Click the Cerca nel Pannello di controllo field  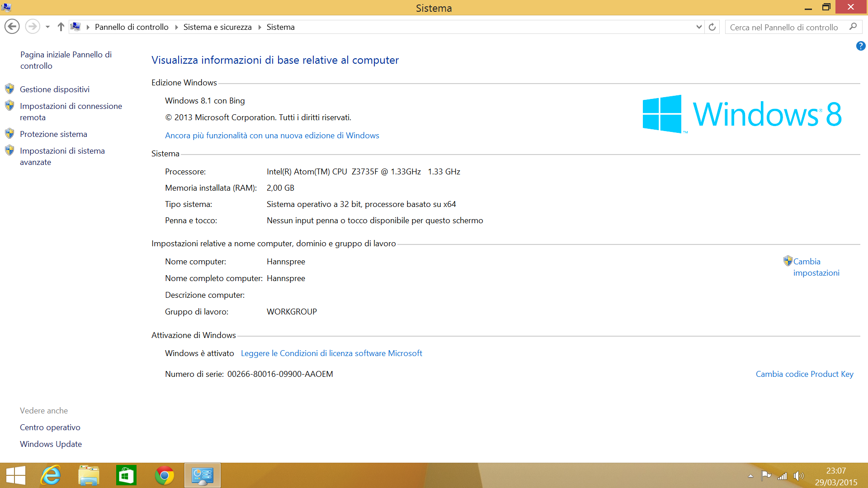pos(784,27)
